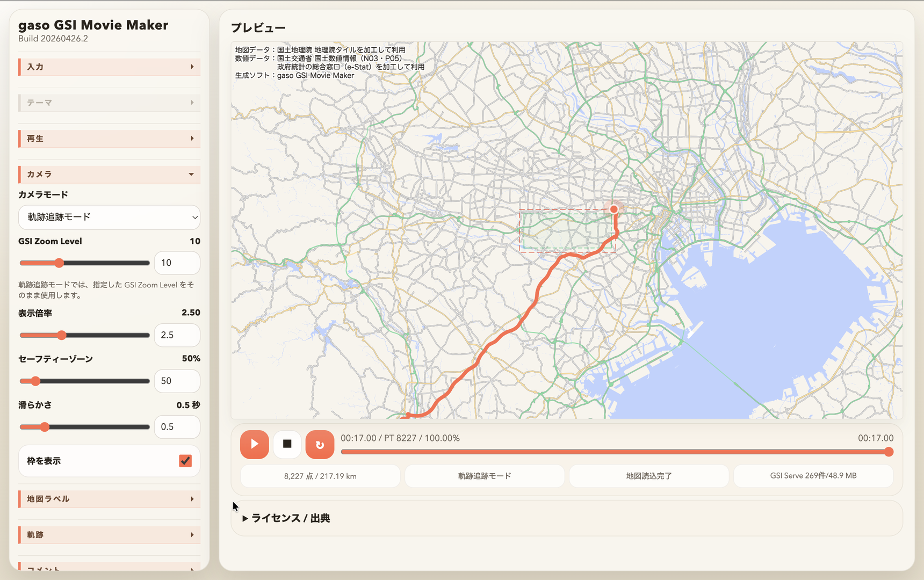Click the セーフティーゾーン value field showing 50
This screenshot has height=580, width=924.
177,381
